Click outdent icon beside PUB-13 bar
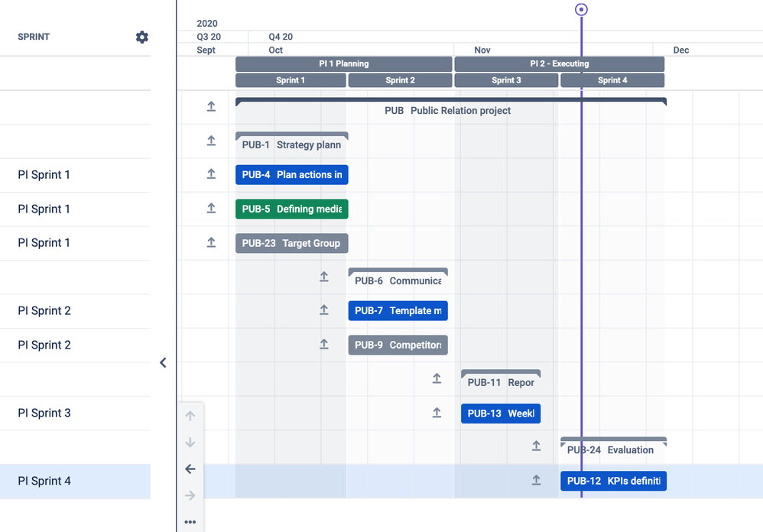The height and width of the screenshot is (532, 763). click(x=437, y=412)
